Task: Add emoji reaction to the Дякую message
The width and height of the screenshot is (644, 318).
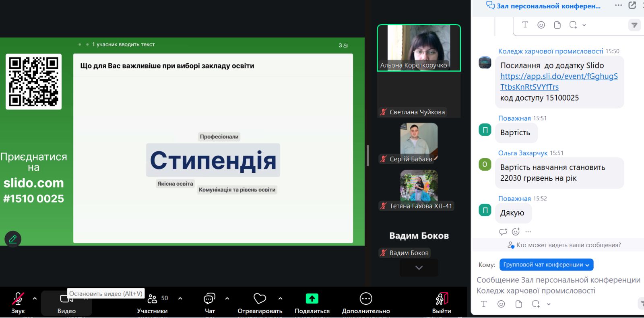Action: (516, 232)
